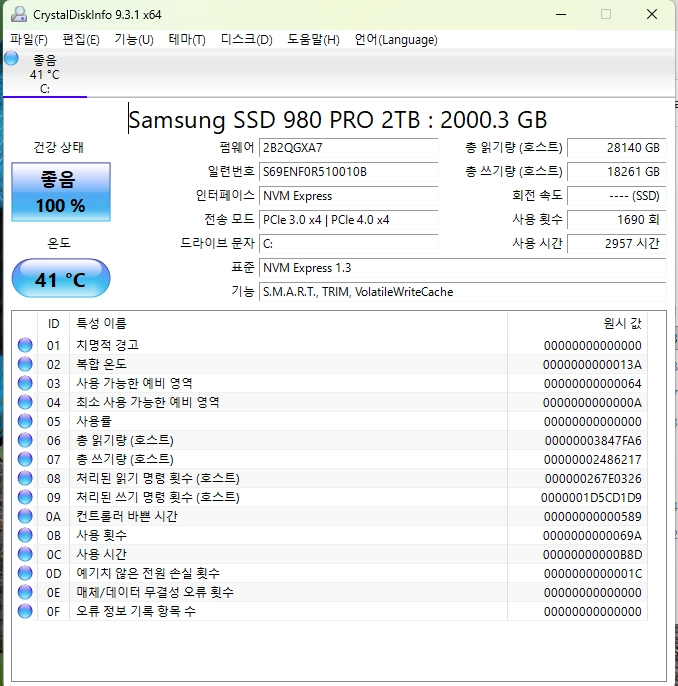
Task: Open the 테마(T) menu
Action: tap(187, 40)
